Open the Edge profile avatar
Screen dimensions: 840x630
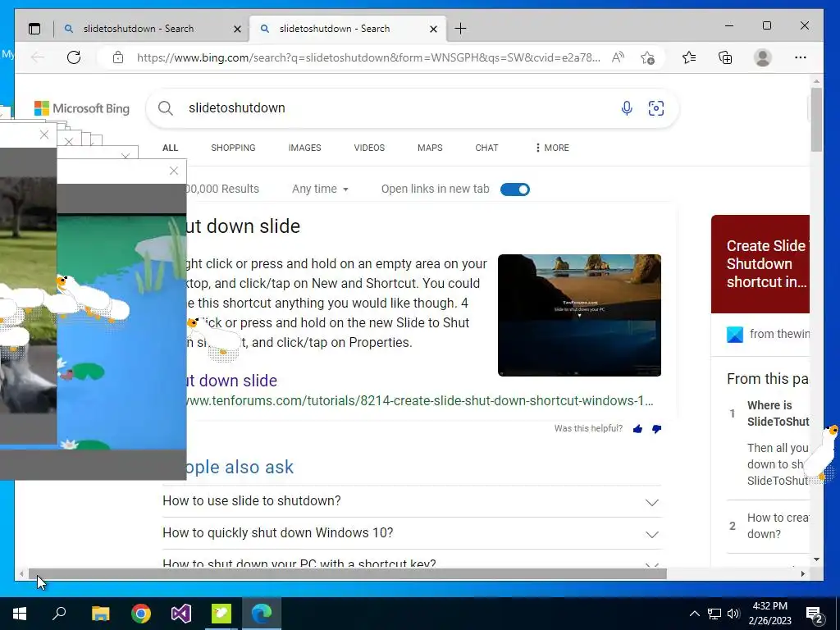(x=762, y=57)
